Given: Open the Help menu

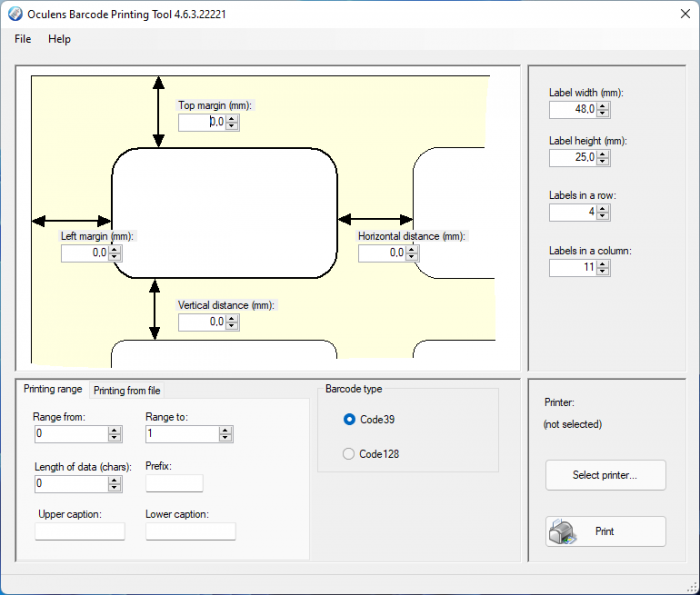Looking at the screenshot, I should pyautogui.click(x=59, y=39).
